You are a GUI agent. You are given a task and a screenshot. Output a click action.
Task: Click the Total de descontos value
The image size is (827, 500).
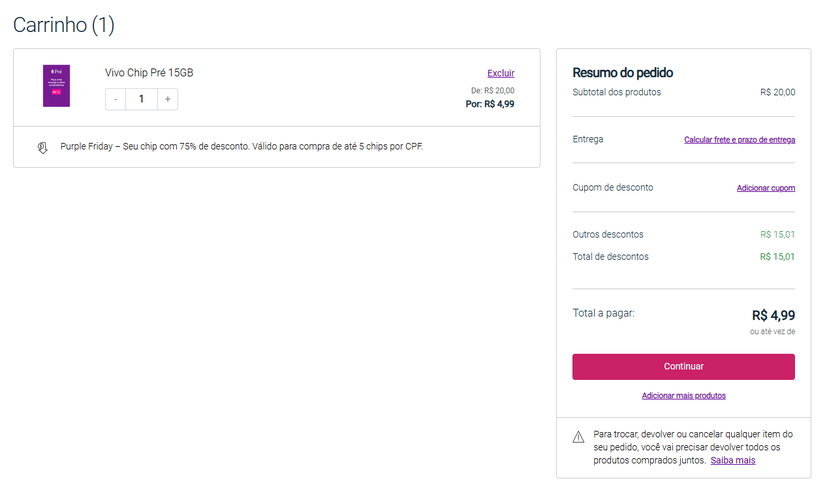click(777, 257)
